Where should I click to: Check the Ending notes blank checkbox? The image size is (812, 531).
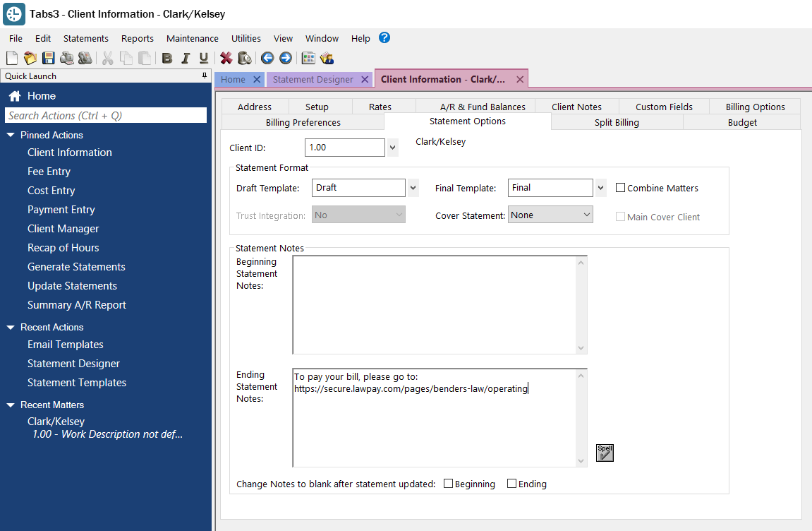[x=512, y=484]
